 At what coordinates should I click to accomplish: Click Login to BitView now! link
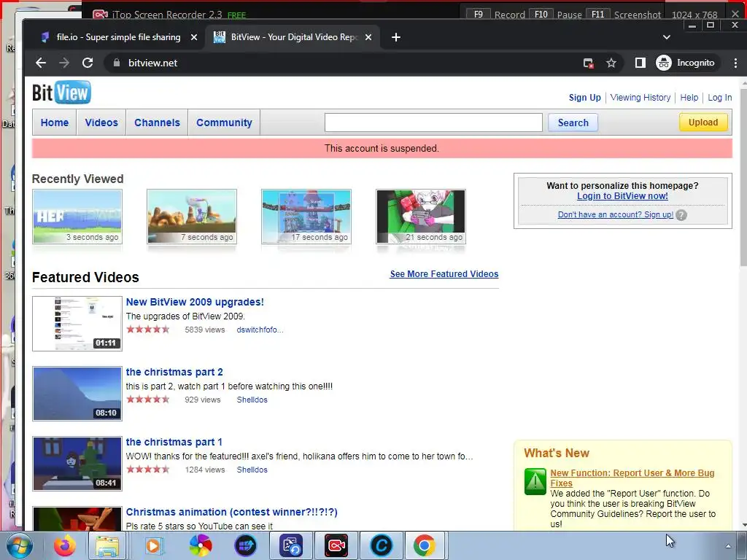(x=622, y=195)
